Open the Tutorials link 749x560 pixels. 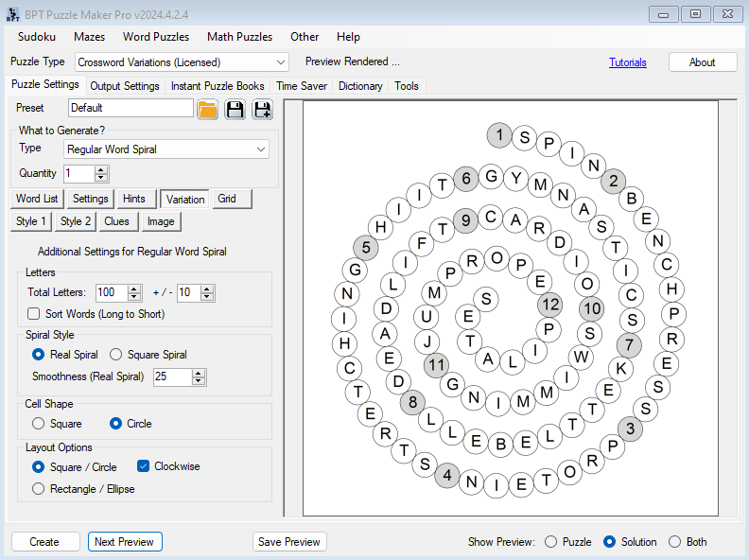point(628,62)
